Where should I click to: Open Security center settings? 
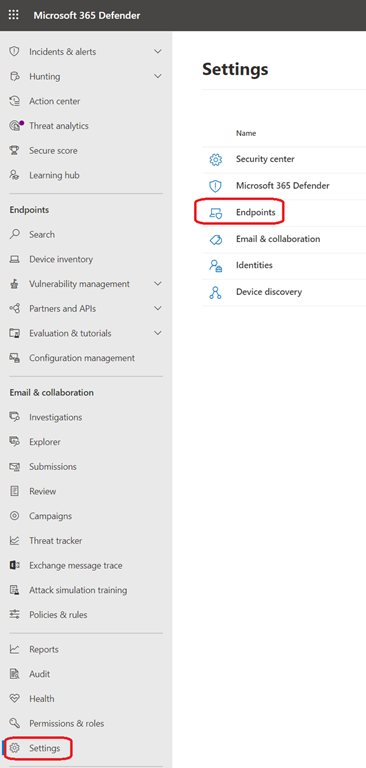coord(265,159)
